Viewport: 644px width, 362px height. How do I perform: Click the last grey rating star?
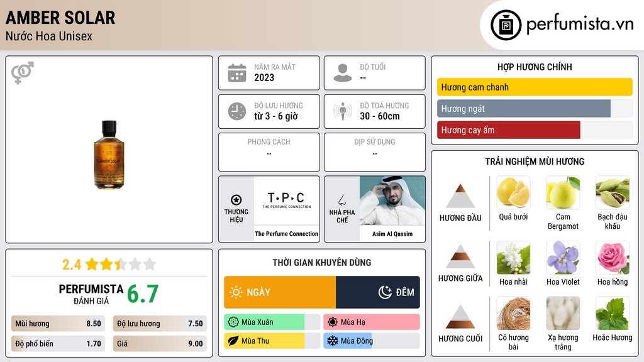(x=150, y=264)
